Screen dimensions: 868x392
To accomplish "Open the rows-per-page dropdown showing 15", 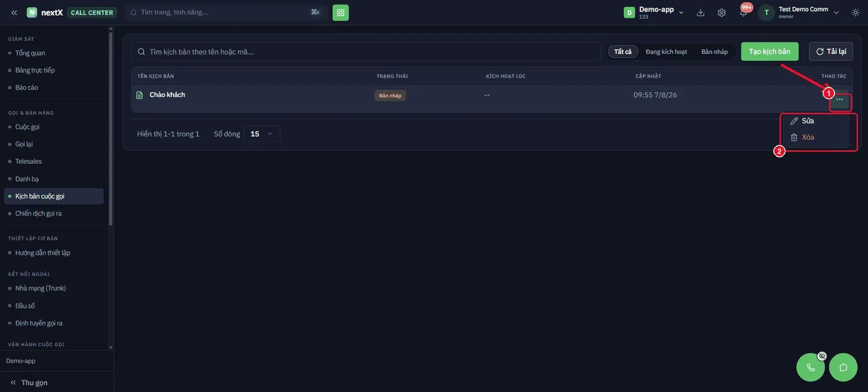I will tap(262, 134).
